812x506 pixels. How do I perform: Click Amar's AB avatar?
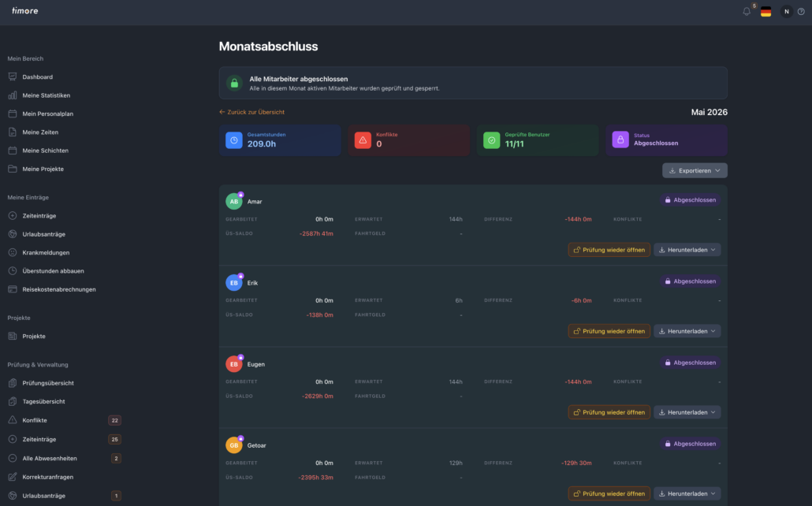(x=234, y=202)
